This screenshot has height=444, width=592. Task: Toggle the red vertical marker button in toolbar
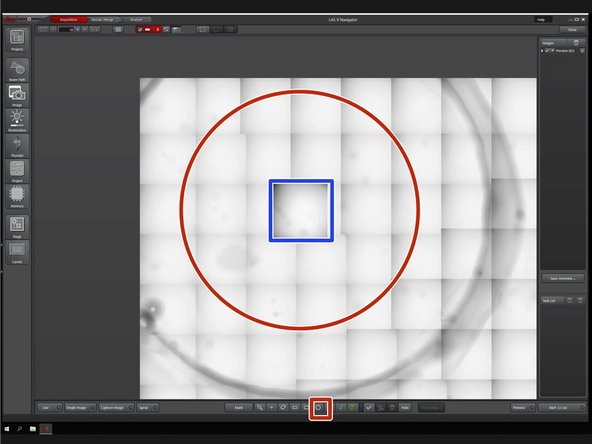(157, 29)
